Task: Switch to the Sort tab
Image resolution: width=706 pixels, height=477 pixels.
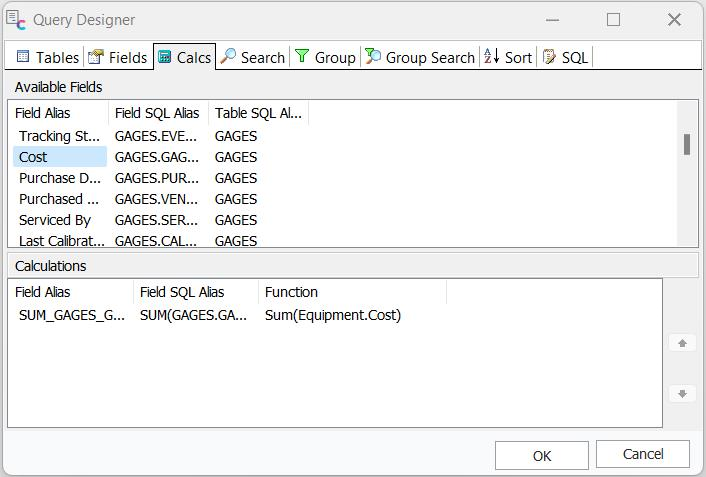Action: pyautogui.click(x=508, y=57)
